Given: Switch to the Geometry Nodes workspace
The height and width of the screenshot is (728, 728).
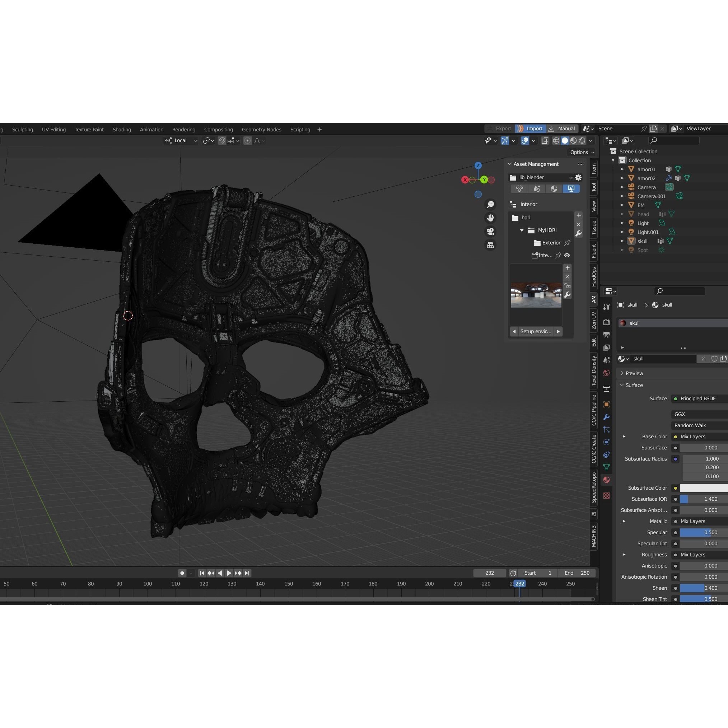Looking at the screenshot, I should click(x=261, y=129).
